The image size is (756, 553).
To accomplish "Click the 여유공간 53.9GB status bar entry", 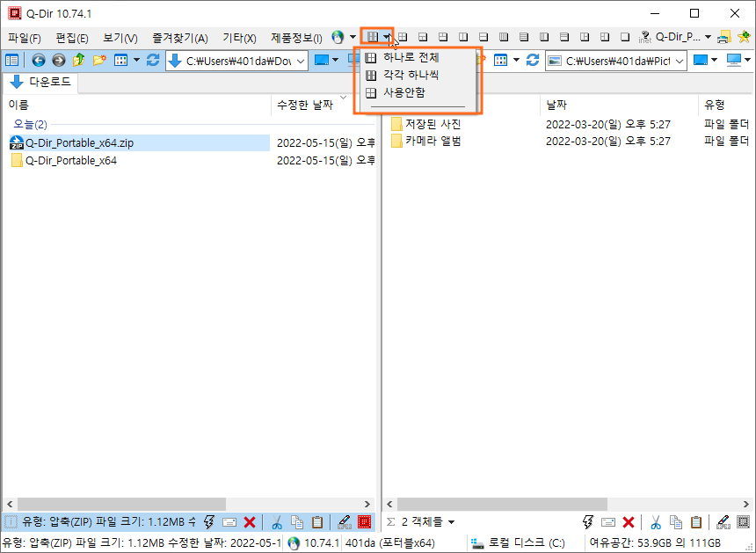I will tap(655, 543).
